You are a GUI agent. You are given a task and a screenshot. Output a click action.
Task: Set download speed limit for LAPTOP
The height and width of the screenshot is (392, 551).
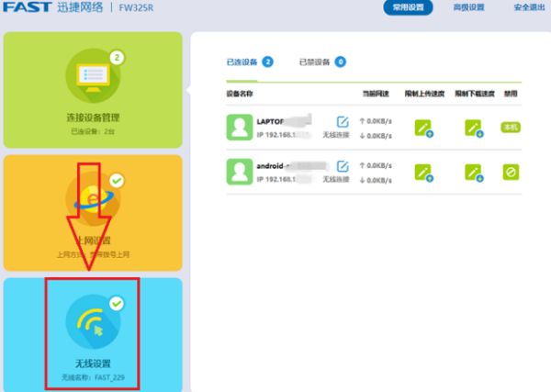(x=473, y=128)
